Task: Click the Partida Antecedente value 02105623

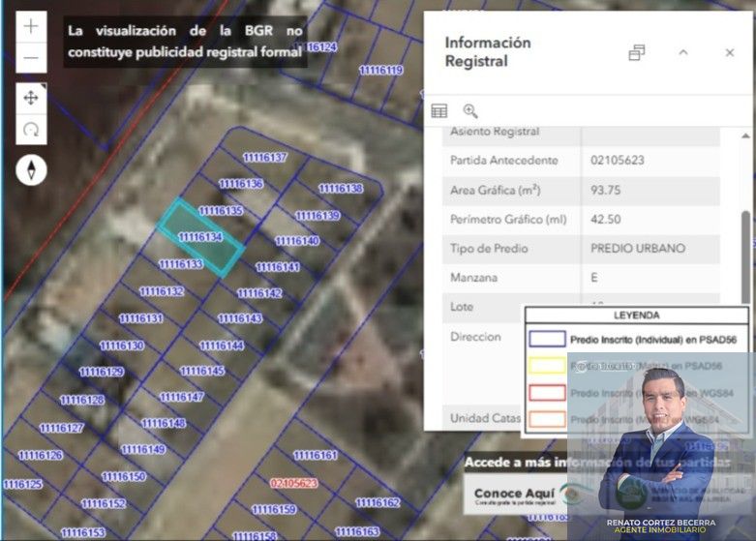Action: coord(618,160)
